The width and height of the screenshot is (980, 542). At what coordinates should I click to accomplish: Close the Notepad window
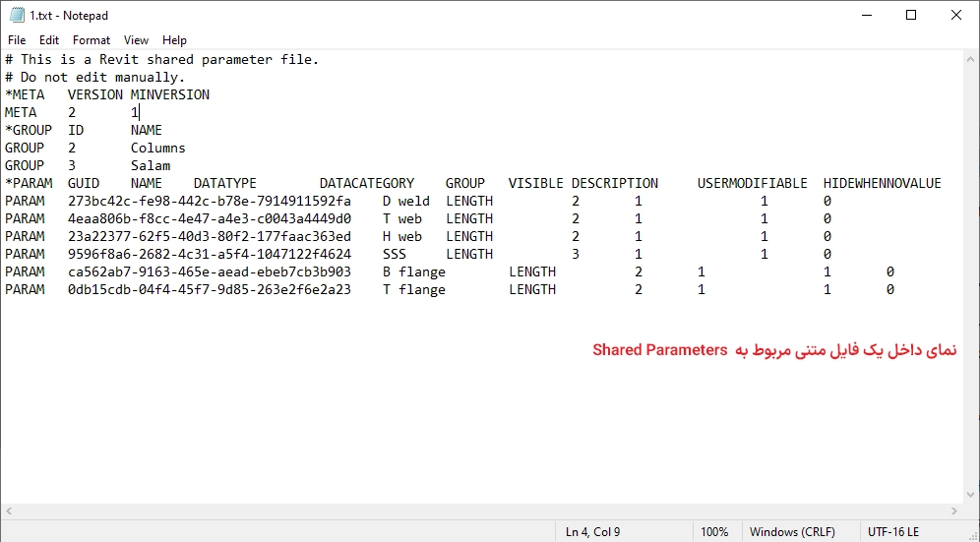point(956,15)
